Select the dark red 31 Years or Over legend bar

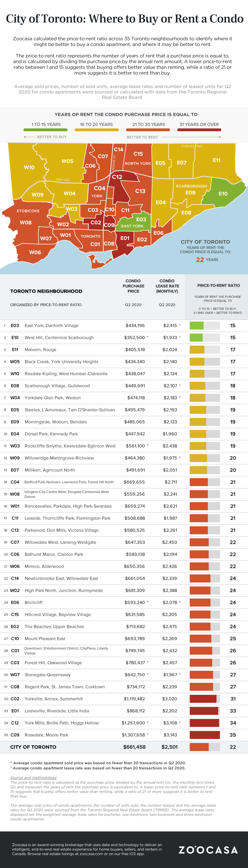pyautogui.click(x=199, y=130)
